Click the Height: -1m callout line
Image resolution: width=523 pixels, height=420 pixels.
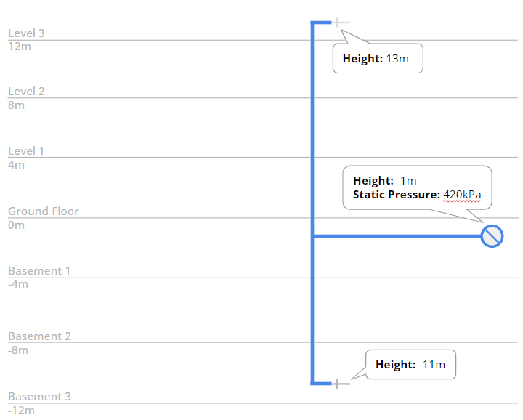[x=384, y=180]
